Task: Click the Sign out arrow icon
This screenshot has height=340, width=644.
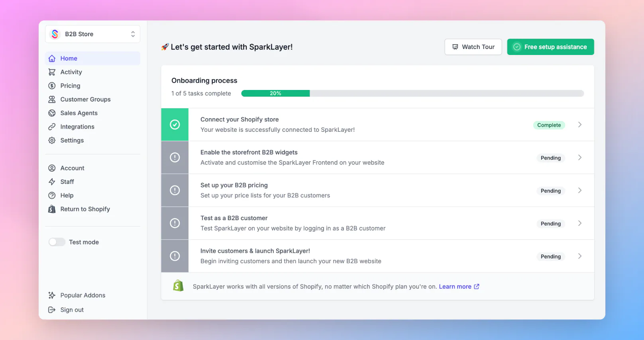Action: 52,310
